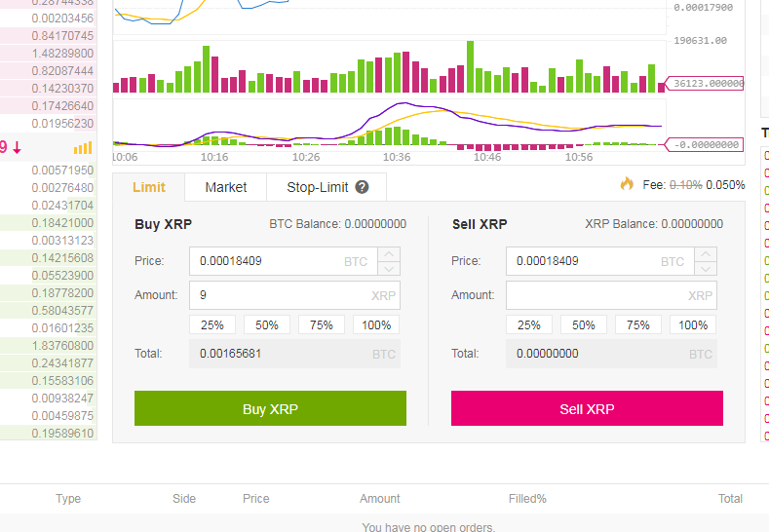Increase the Sell XRP price with up arrow
This screenshot has width=769, height=532.
pyautogui.click(x=706, y=254)
